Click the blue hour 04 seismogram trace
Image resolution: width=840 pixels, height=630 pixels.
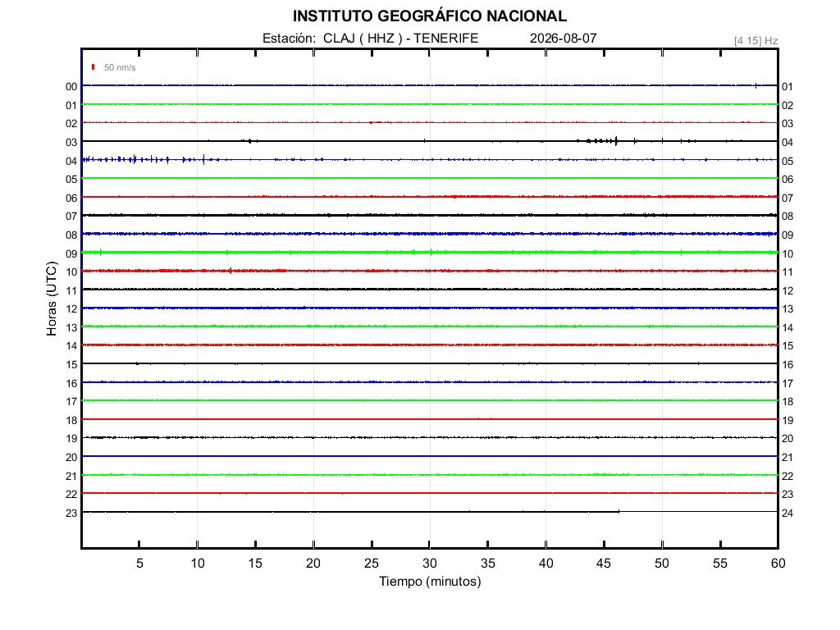tap(430, 159)
